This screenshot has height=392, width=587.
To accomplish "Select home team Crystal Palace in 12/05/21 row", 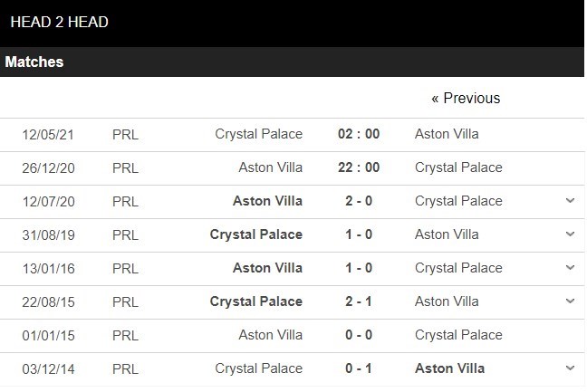I will click(x=259, y=134).
